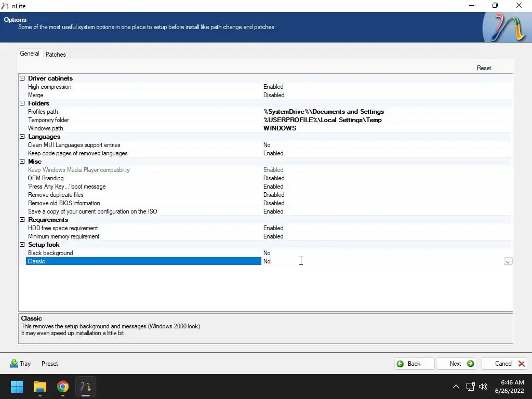
Task: Minimize nLite to Tray
Action: [x=20, y=363]
